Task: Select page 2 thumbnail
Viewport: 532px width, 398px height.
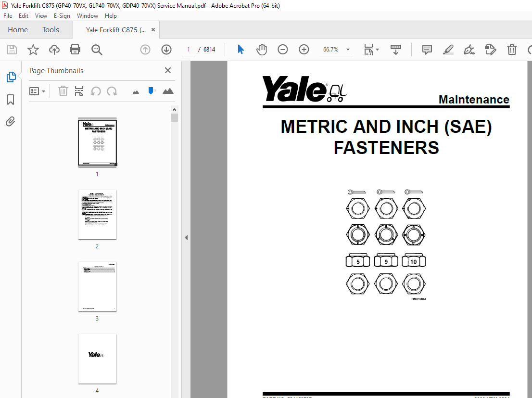Action: point(97,215)
